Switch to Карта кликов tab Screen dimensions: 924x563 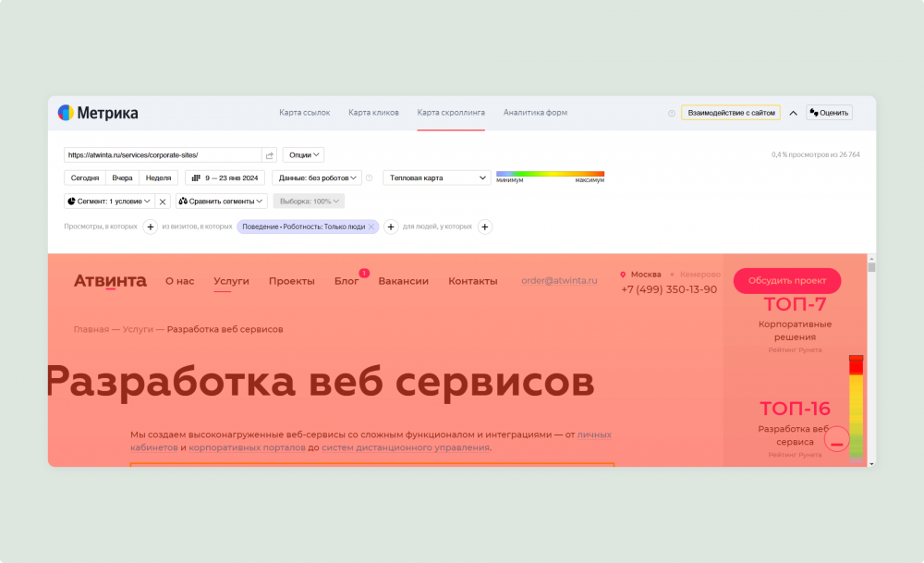373,113
